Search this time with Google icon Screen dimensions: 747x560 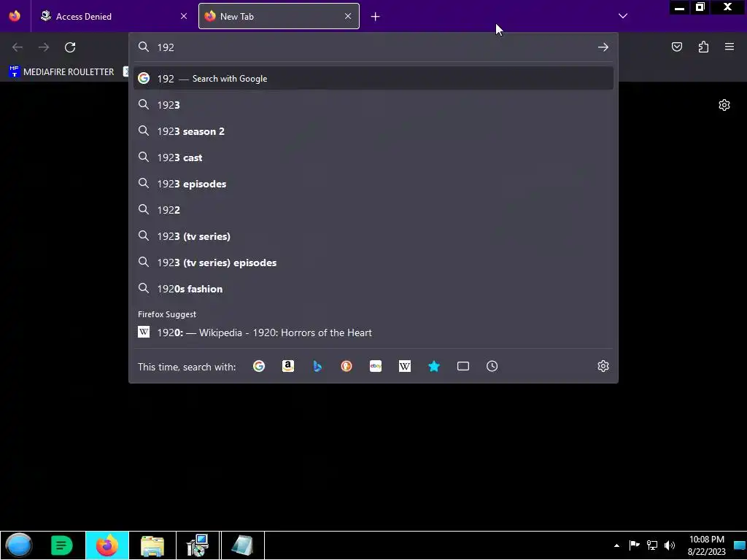tap(259, 366)
